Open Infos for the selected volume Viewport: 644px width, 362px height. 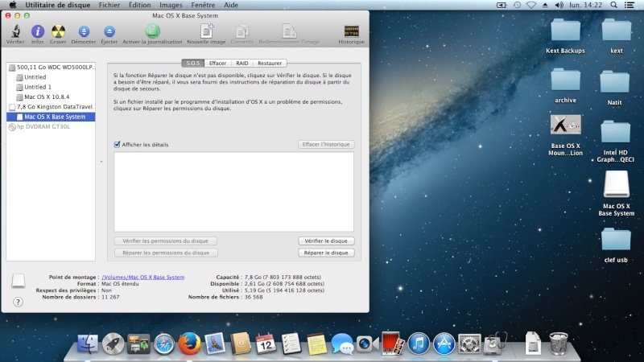[37, 31]
